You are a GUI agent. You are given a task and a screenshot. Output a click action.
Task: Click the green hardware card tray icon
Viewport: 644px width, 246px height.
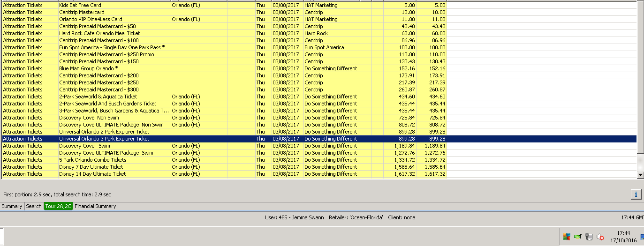(x=578, y=237)
